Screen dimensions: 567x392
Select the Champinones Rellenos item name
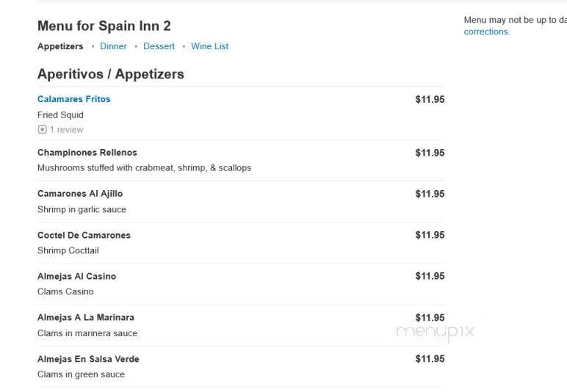(87, 153)
